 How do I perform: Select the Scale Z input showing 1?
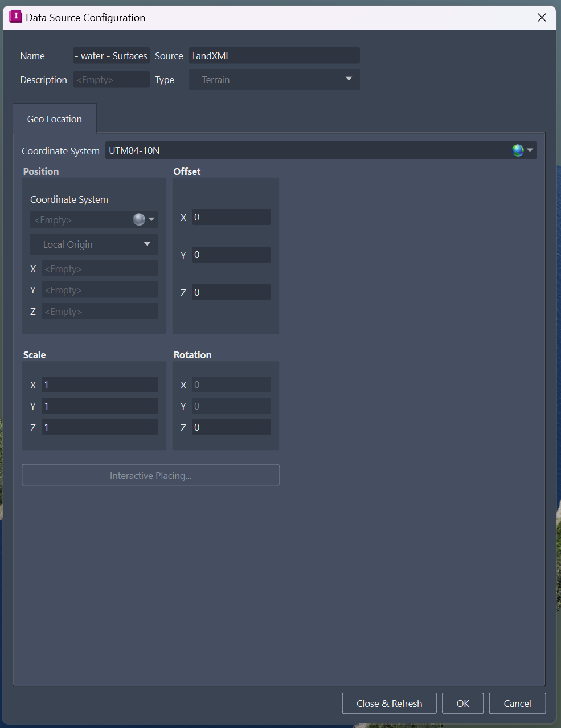pos(100,427)
